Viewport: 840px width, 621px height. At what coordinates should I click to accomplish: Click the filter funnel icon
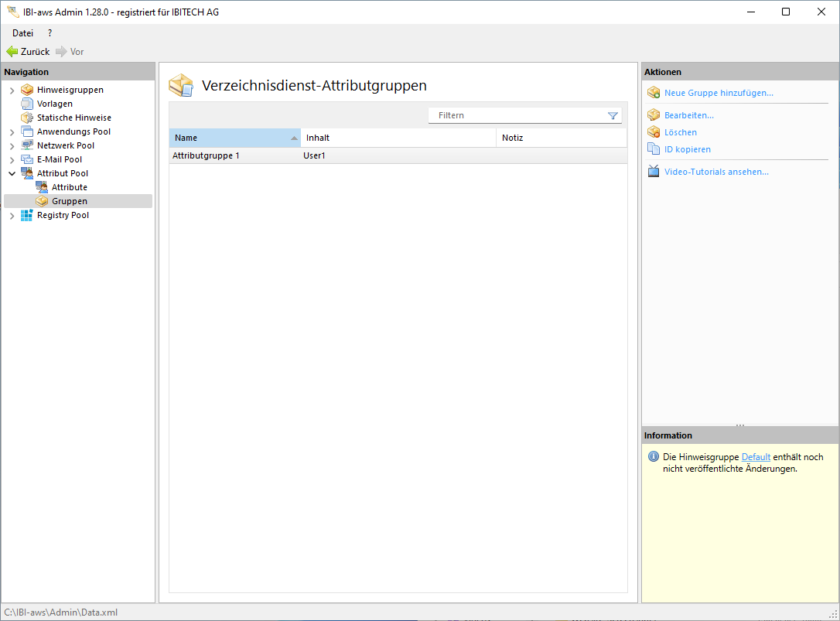tap(613, 115)
